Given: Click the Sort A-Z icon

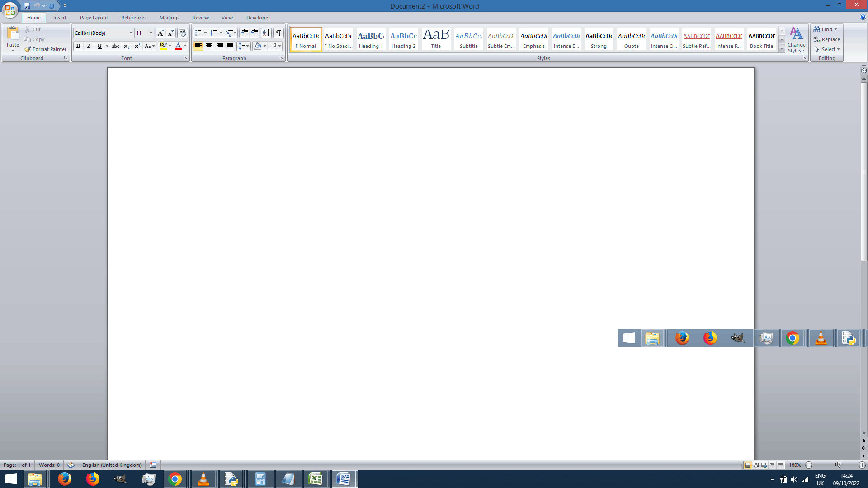Looking at the screenshot, I should point(266,33).
